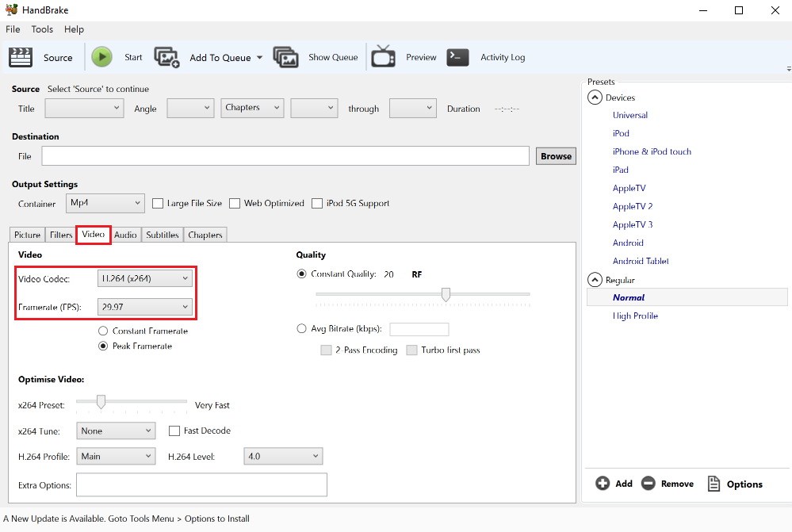Switch to the Subtitles tab
Image resolution: width=792 pixels, height=532 pixels.
[163, 235]
